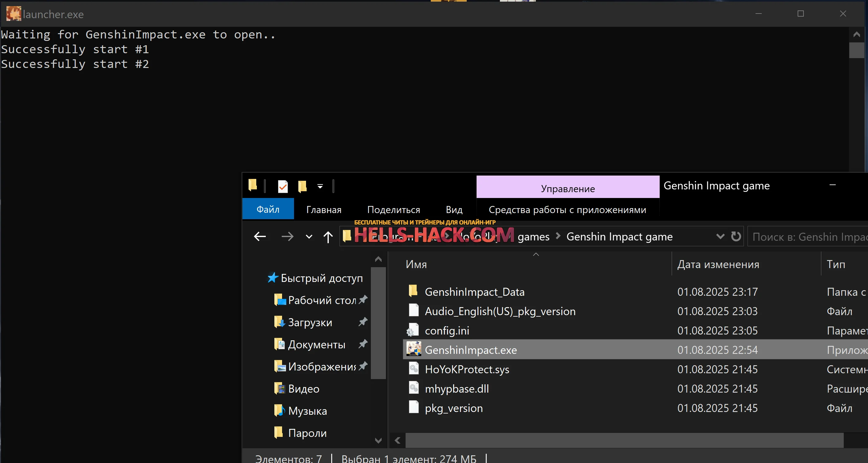Click the New folder icon in the quick toolbar
Screen dimensions: 868x463
point(302,186)
